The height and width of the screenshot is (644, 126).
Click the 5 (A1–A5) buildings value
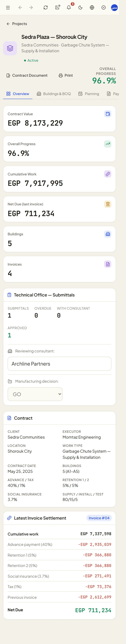[71, 471]
